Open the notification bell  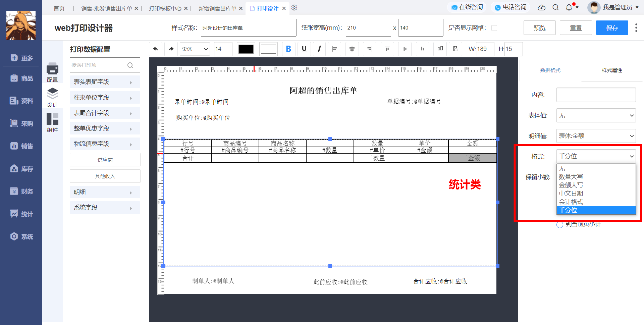(569, 7)
